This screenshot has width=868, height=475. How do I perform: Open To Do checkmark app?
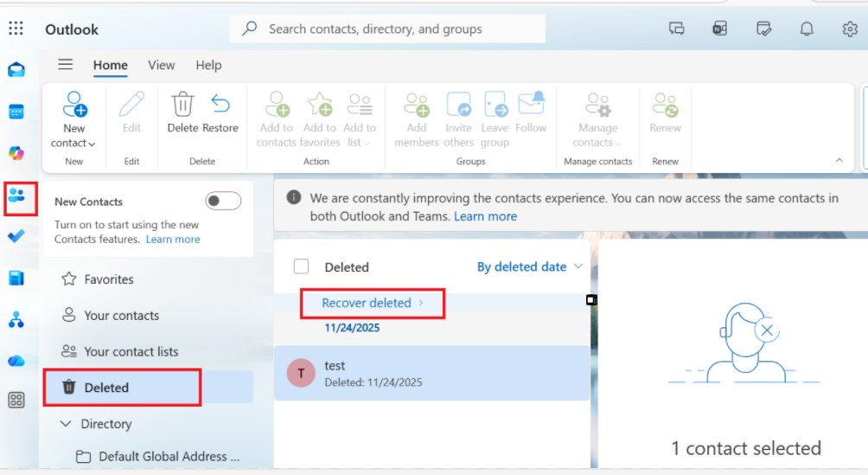pos(16,236)
